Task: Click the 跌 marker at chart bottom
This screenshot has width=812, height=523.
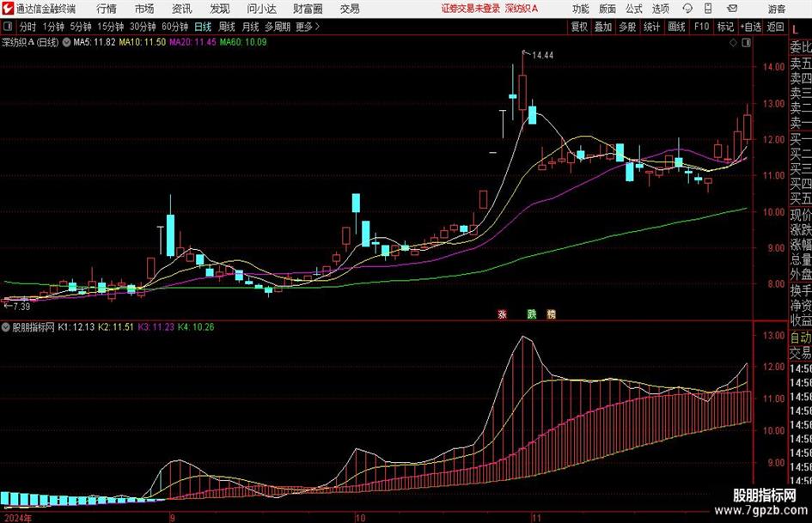Action: pos(532,313)
